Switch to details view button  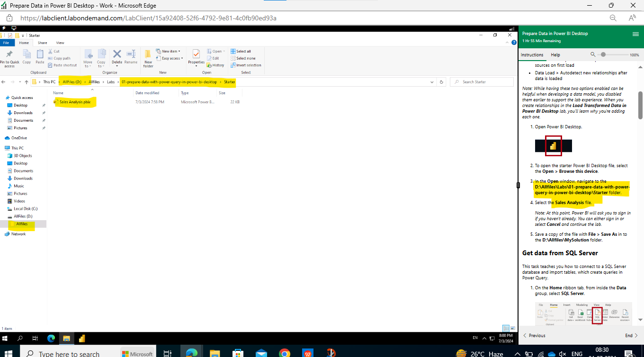[505, 328]
